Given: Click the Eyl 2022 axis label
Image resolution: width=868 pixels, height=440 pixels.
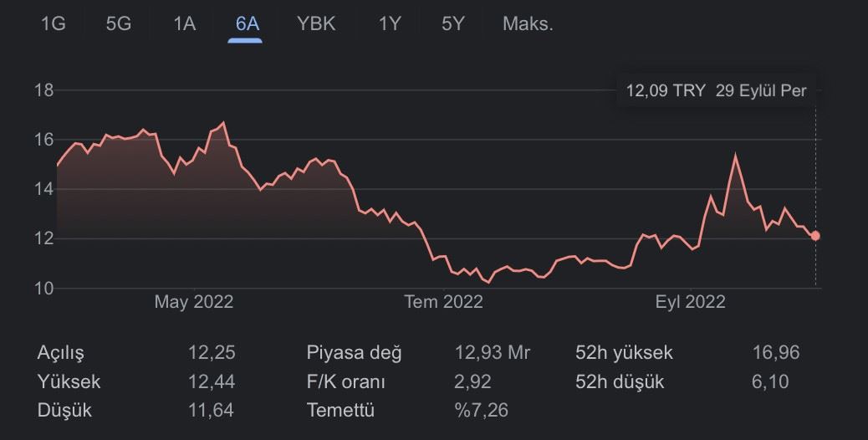Looking at the screenshot, I should [691, 302].
